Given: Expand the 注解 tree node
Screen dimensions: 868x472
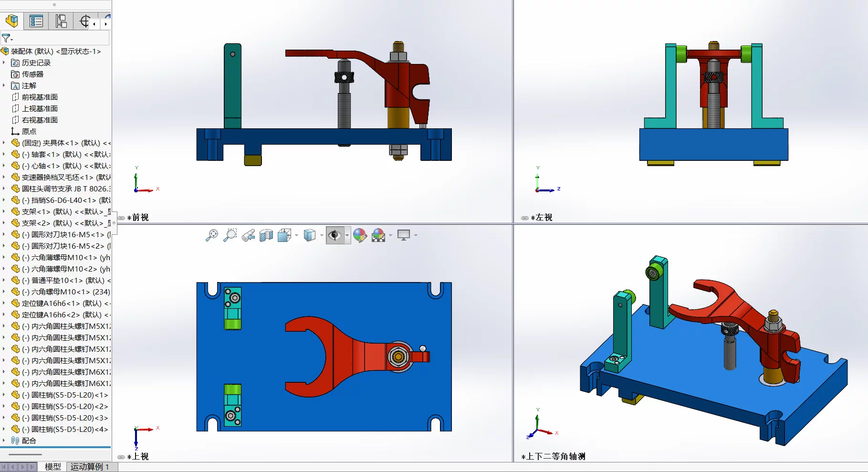Looking at the screenshot, I should point(4,85).
